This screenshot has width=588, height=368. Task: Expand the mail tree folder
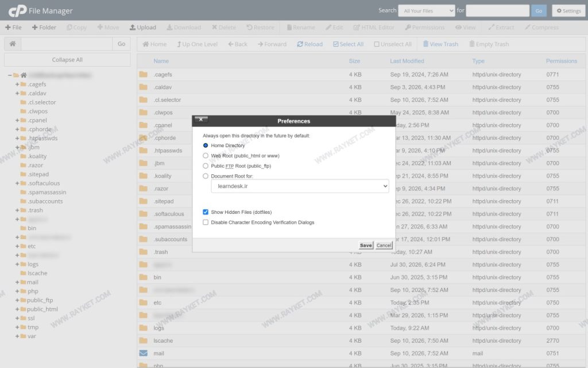pos(17,282)
